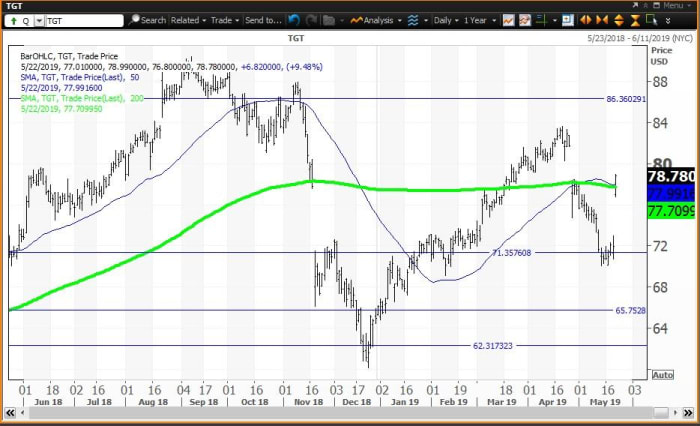Image resolution: width=700 pixels, height=426 pixels.
Task: Toggle the crosshair drawing tool
Action: click(542, 20)
